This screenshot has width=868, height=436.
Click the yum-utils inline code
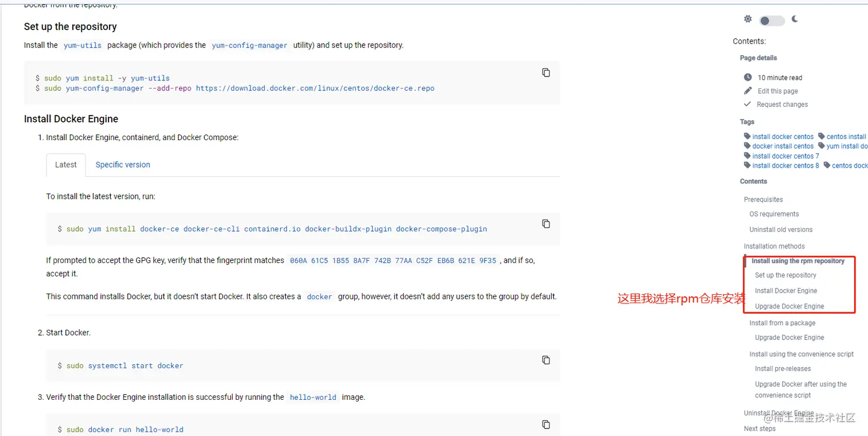[x=83, y=45]
